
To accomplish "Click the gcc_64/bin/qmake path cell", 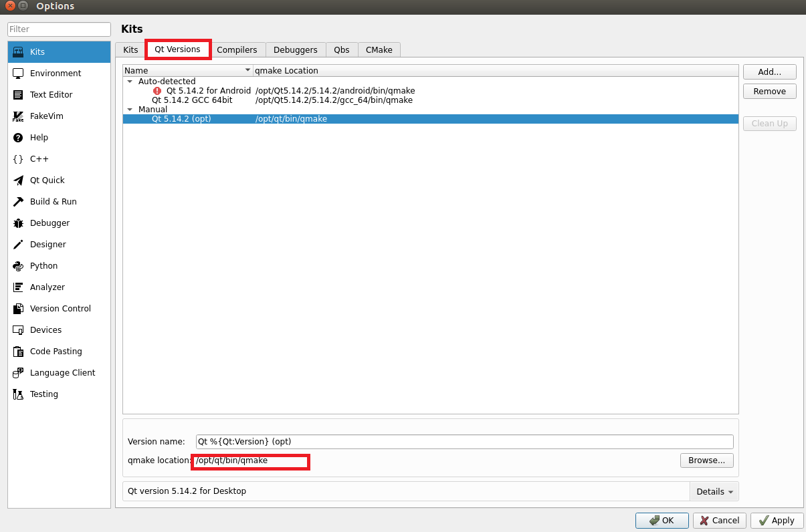I will tap(334, 100).
